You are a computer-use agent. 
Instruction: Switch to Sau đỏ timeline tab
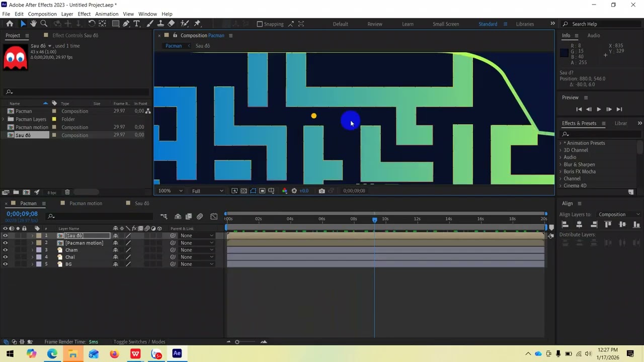click(x=142, y=204)
